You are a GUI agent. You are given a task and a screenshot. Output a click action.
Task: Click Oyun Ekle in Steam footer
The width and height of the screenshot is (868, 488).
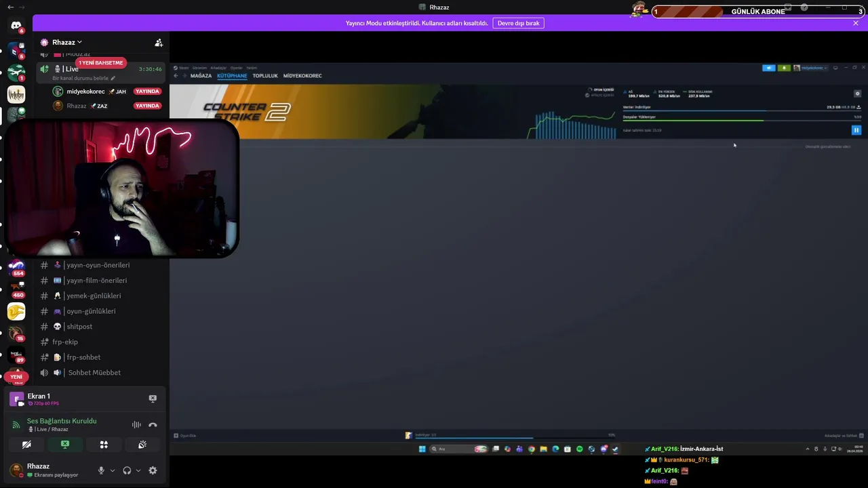click(185, 435)
